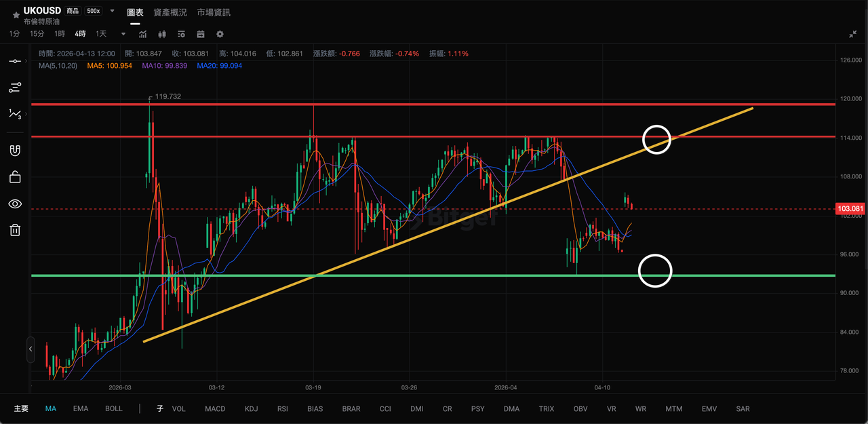Open the economic calendar icon
The height and width of the screenshot is (424, 868).
[x=200, y=34]
